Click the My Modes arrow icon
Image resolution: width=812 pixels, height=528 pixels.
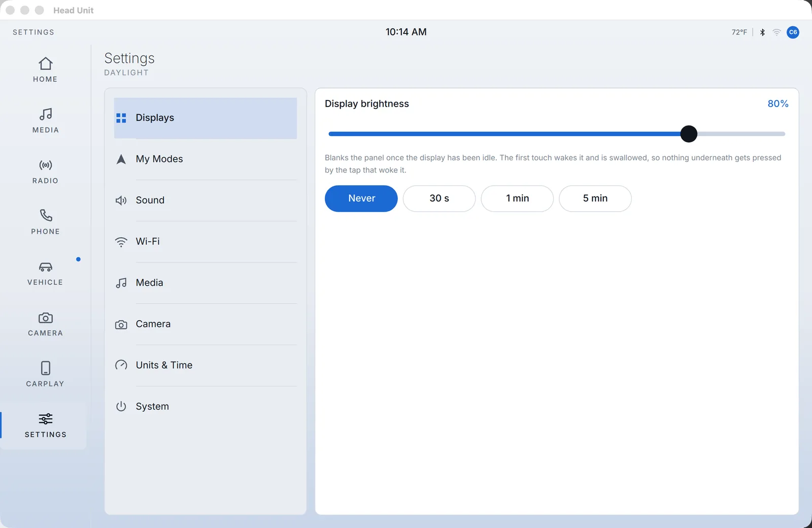click(121, 159)
